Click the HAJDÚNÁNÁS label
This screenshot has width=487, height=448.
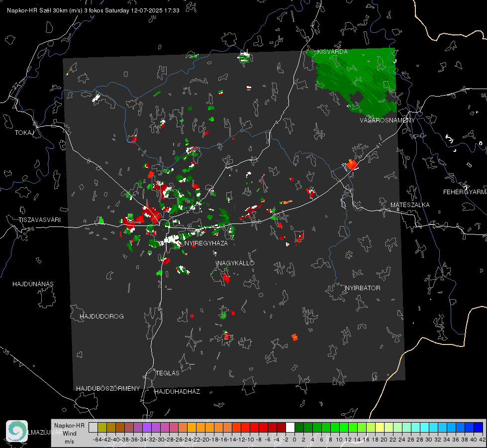pos(33,284)
